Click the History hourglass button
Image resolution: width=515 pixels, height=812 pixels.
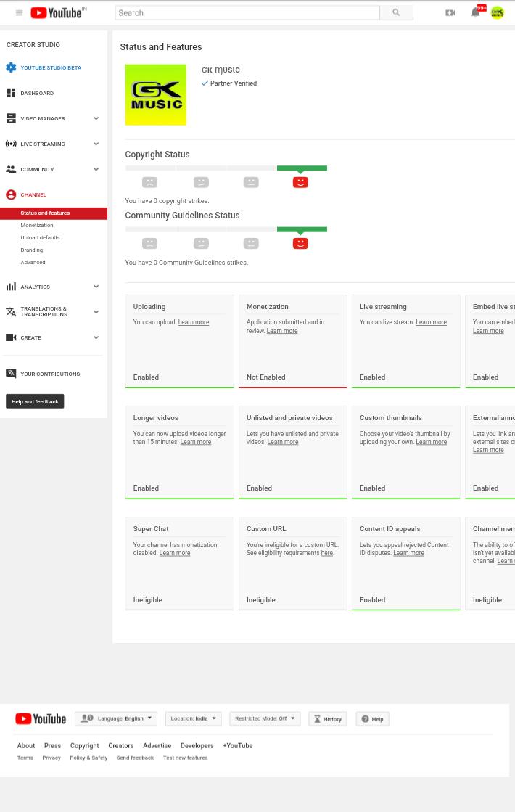click(328, 719)
